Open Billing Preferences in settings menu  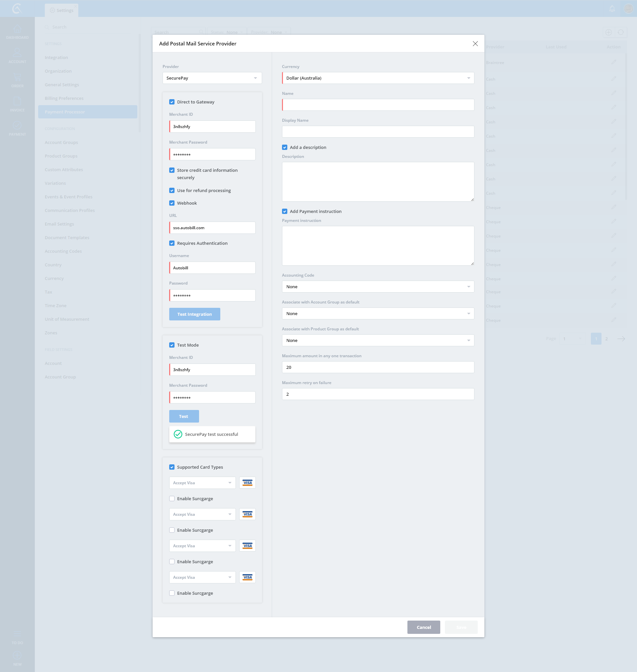(x=64, y=98)
